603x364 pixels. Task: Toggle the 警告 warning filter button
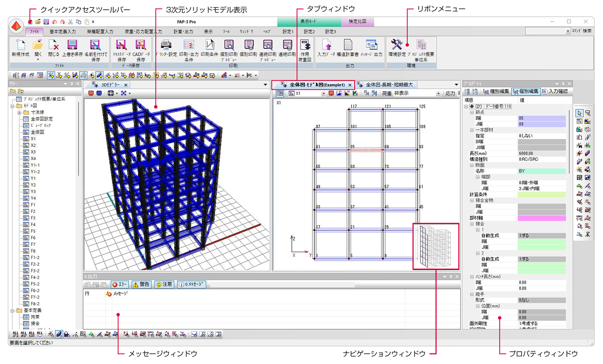coord(141,284)
